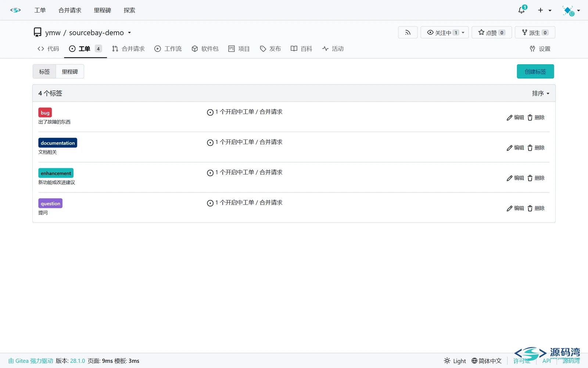Expand the repository name dropdown caret
Screen dimensions: 588x368
click(129, 33)
